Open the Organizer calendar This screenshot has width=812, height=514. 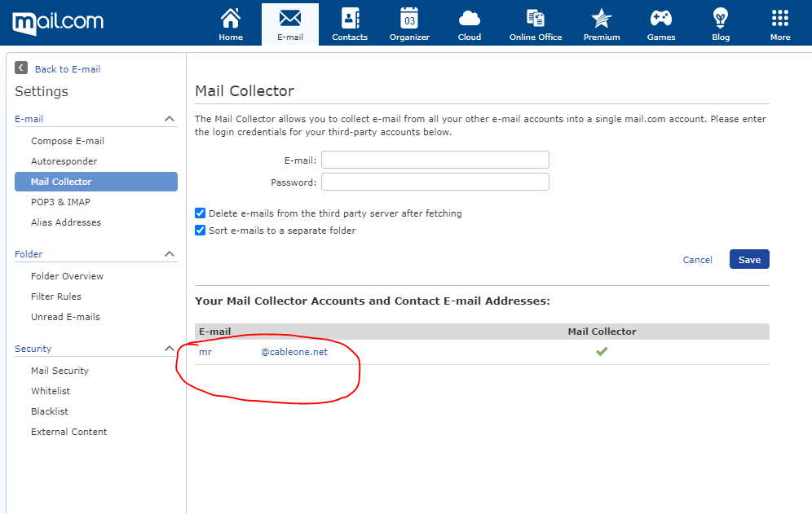tap(409, 24)
